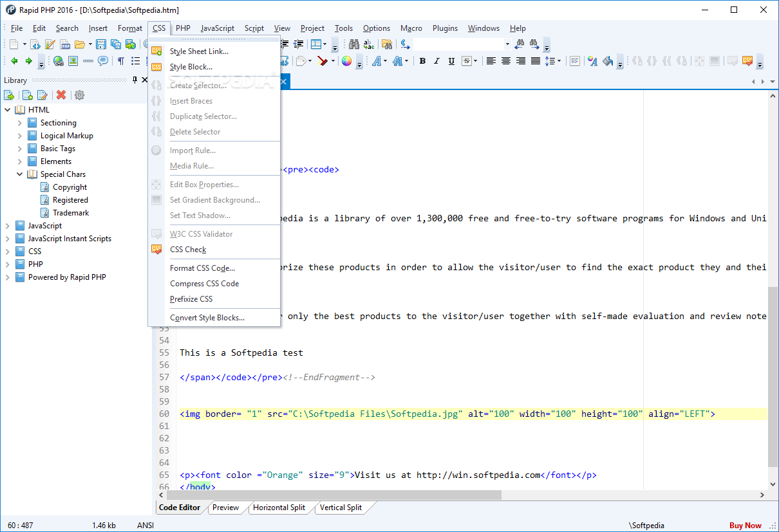
Task: Close the Library panel
Action: point(145,80)
